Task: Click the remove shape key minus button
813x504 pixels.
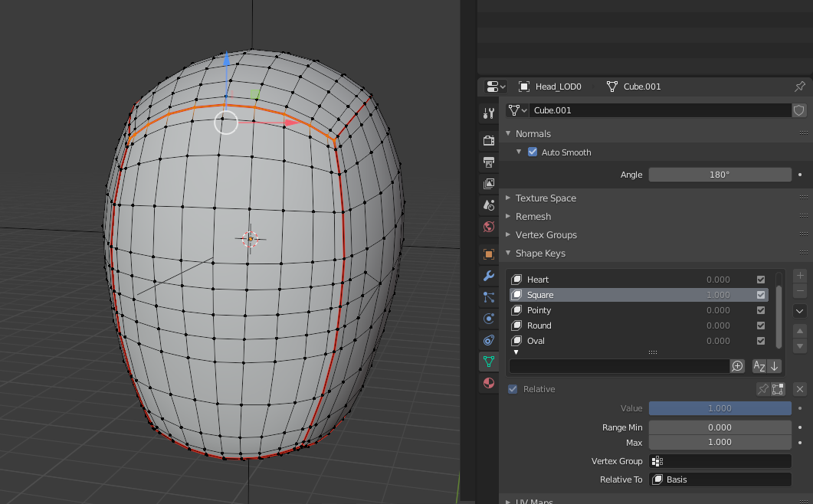Action: click(800, 290)
